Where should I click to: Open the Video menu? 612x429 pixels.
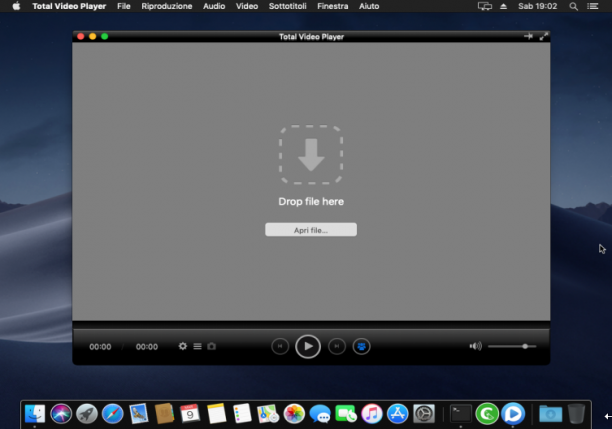[x=247, y=6]
